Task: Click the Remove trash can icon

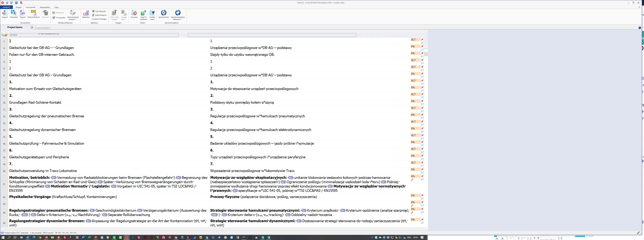Action: [45, 13]
